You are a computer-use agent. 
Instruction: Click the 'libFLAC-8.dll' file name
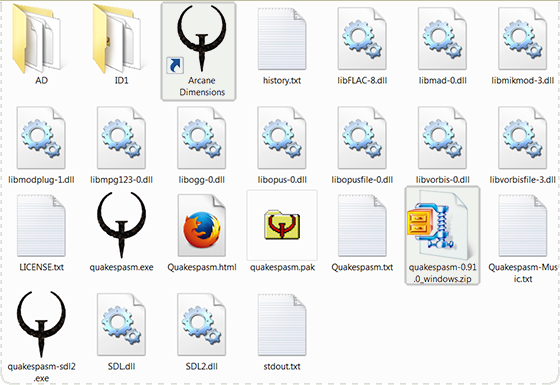coord(362,80)
